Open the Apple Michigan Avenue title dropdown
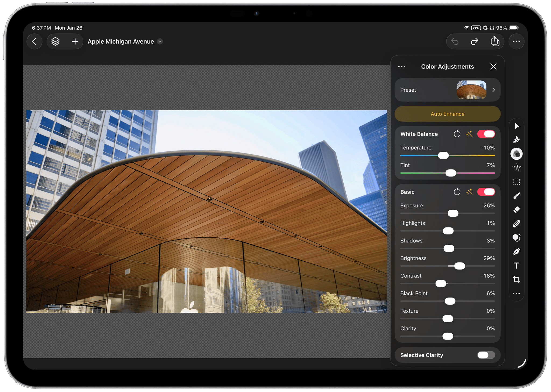This screenshot has width=551, height=392. (160, 41)
